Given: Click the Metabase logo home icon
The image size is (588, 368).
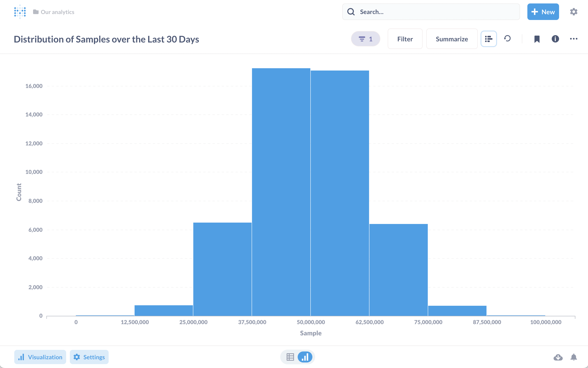Looking at the screenshot, I should click(20, 12).
